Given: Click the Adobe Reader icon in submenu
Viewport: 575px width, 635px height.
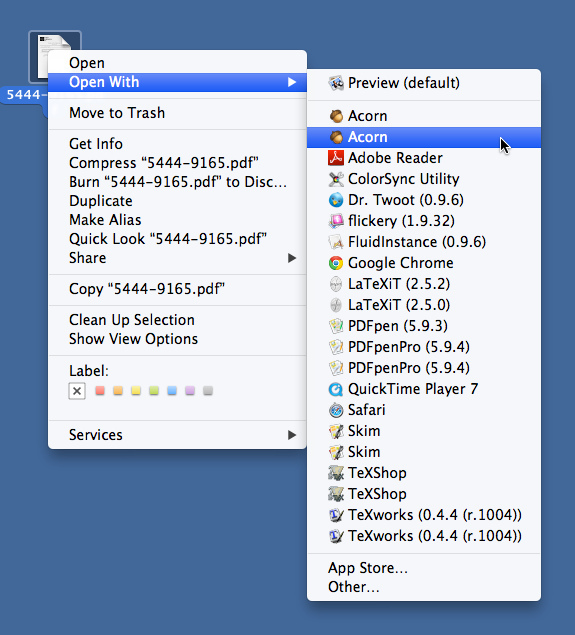Looking at the screenshot, I should [x=336, y=158].
